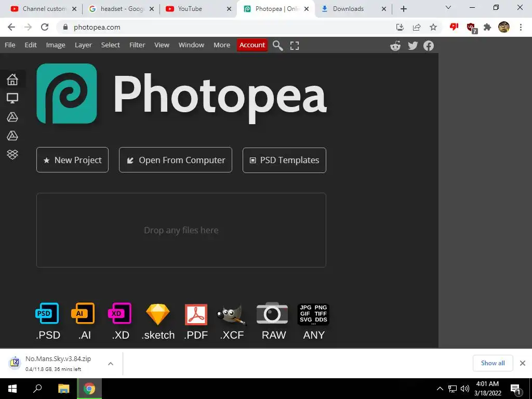Click the .XD format icon
The width and height of the screenshot is (532, 399).
point(120,313)
